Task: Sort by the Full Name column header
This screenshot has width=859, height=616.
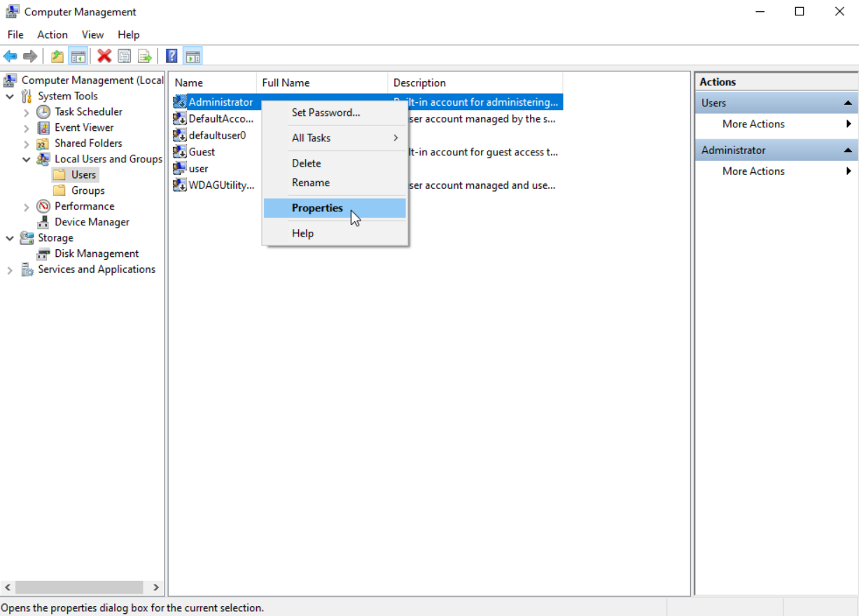Action: click(x=322, y=83)
